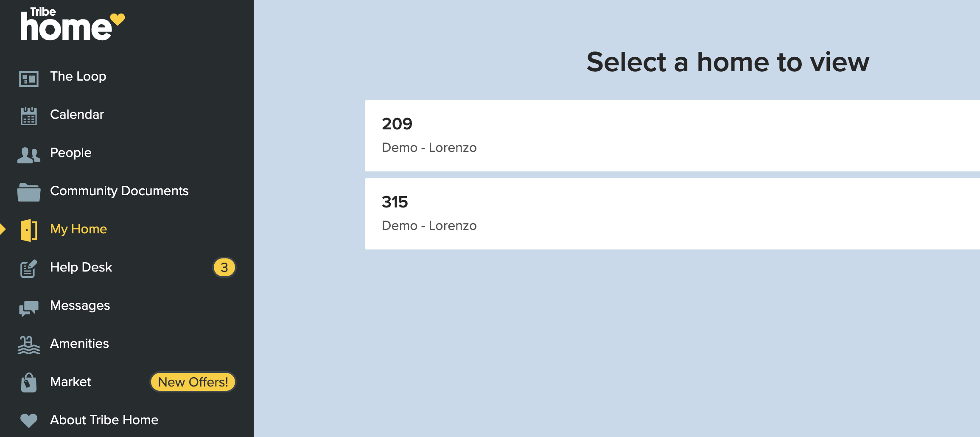Click the New Offers! badge
980x437 pixels.
[x=193, y=382]
